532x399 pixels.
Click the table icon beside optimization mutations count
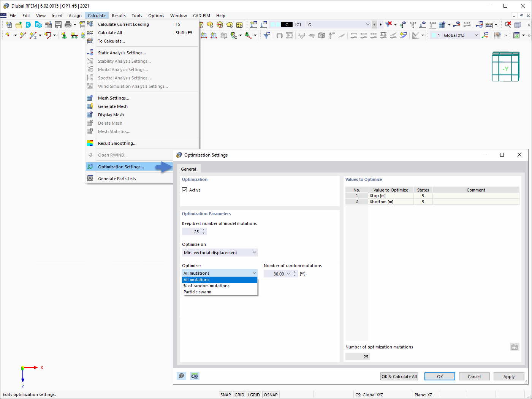(515, 347)
